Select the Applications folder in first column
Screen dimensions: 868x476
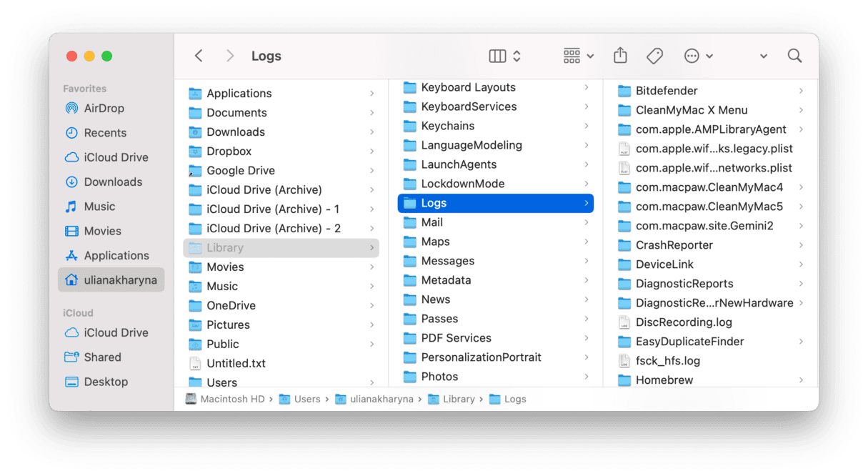[281, 94]
